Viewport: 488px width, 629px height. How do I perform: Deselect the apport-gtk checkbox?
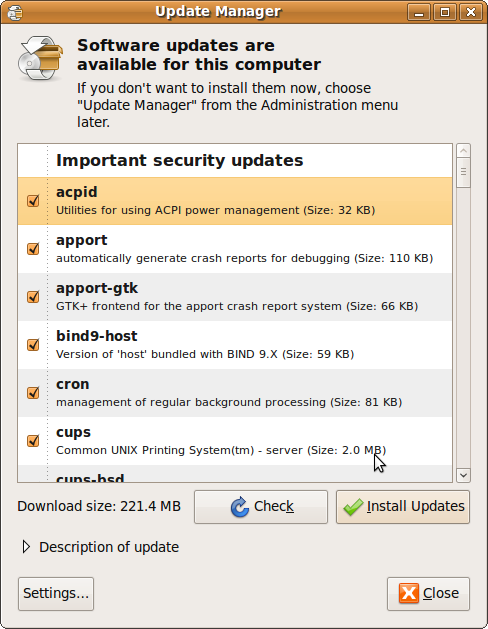click(33, 297)
